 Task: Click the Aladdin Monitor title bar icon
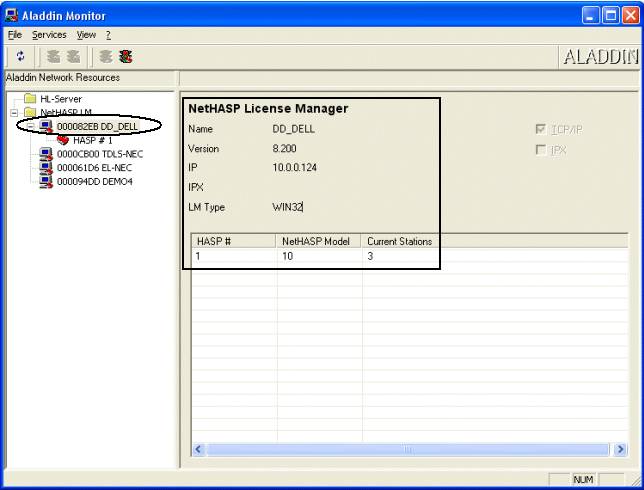click(x=12, y=16)
